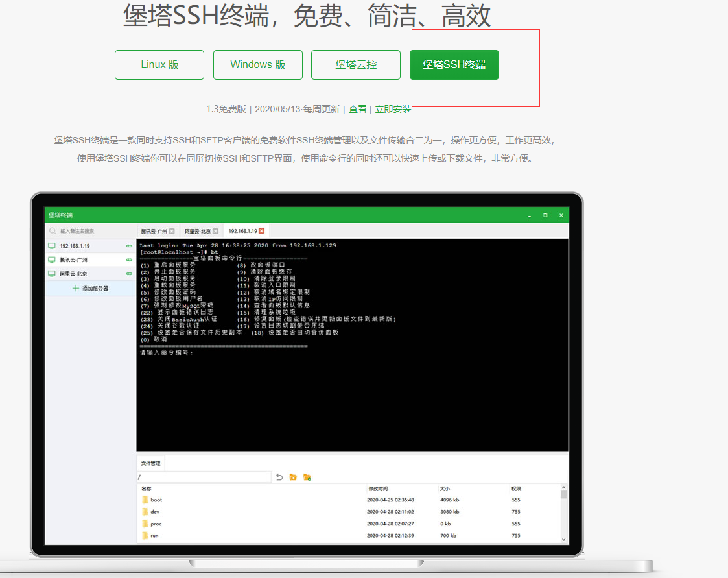Click the 修改时间 column header
728x578 pixels.
[378, 488]
